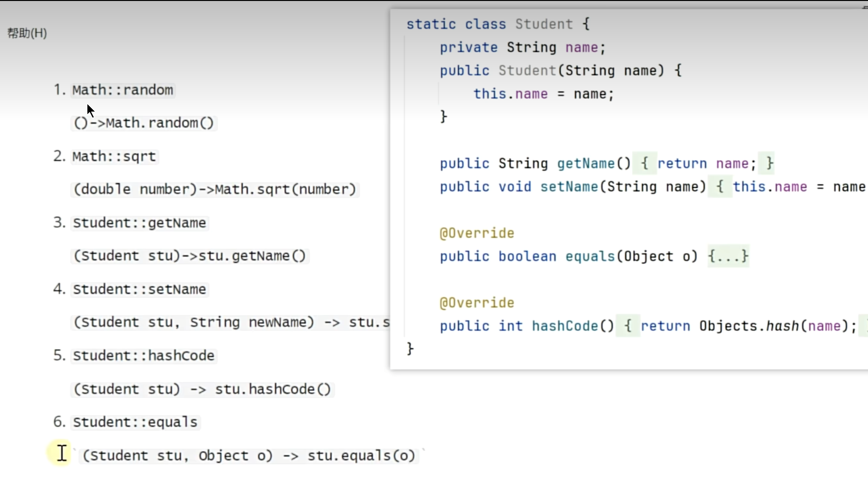This screenshot has height=485, width=868.
Task: Click the getName() method name in code
Action: coord(594,163)
